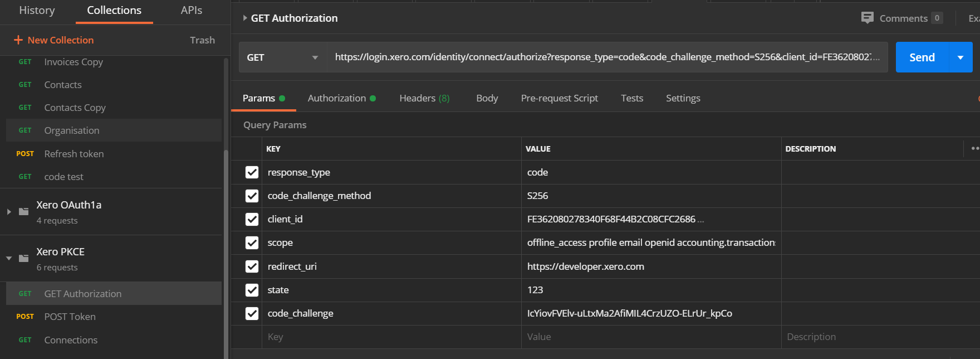Open Comments for this request
980x359 pixels.
903,18
